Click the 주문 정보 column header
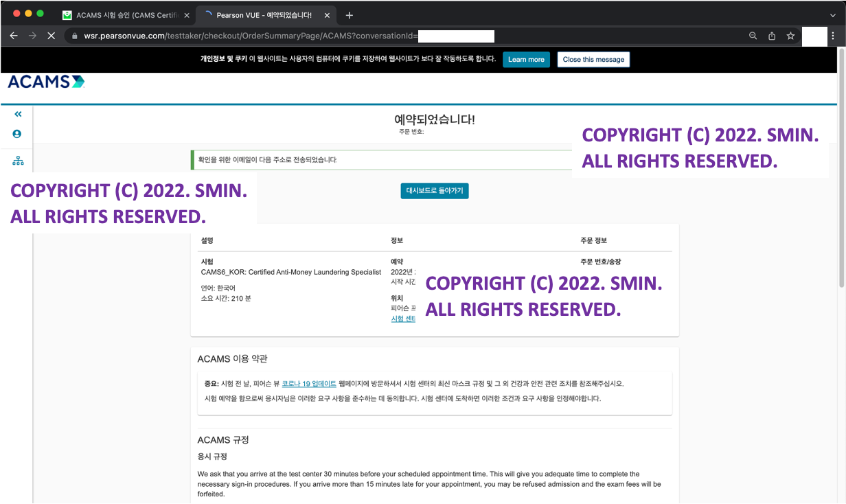Image resolution: width=846 pixels, height=504 pixels. [594, 240]
